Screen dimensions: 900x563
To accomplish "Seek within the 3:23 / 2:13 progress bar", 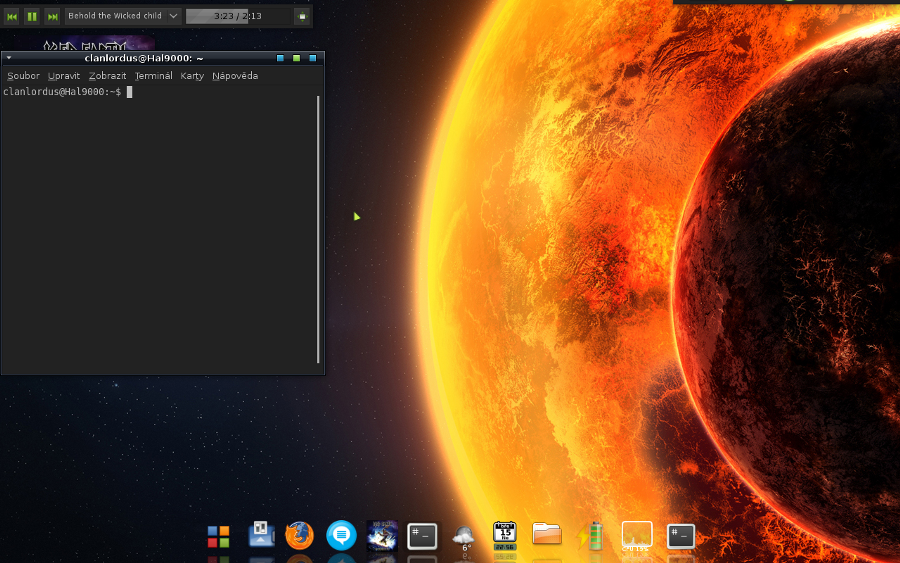I will point(238,16).
